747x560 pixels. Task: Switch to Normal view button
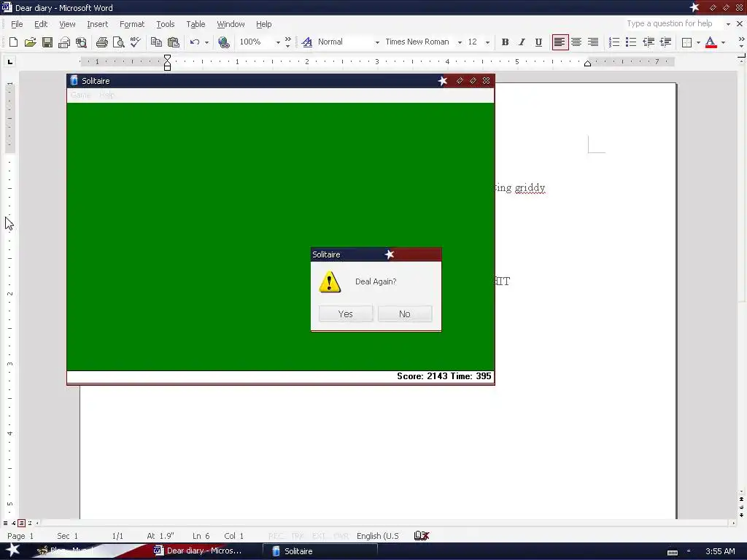pos(5,523)
